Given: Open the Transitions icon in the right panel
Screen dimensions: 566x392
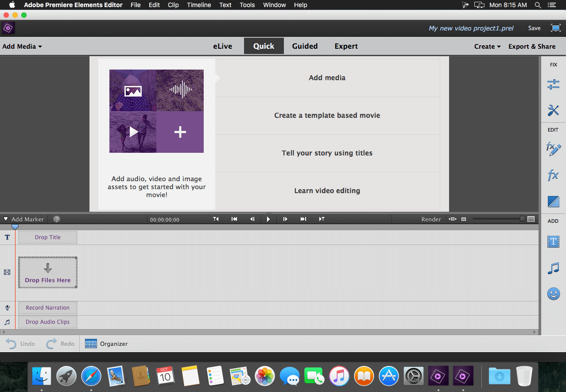Looking at the screenshot, I should point(553,202).
